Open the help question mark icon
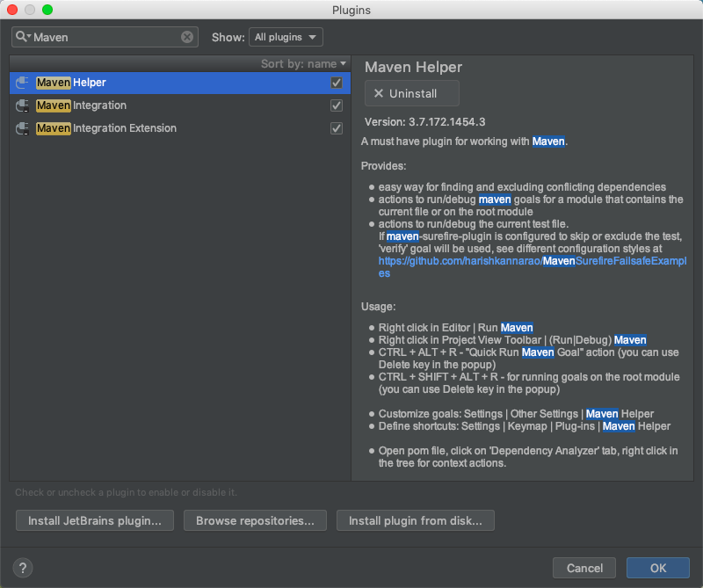 25,568
